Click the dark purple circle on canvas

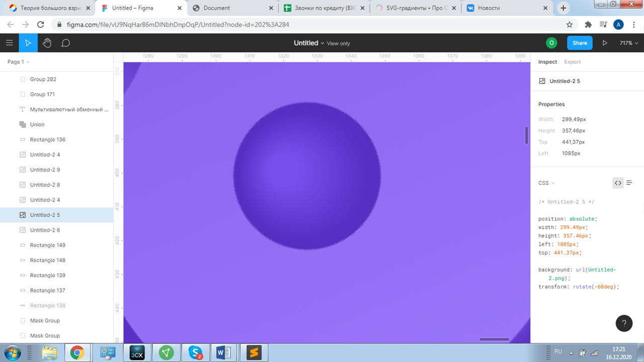pyautogui.click(x=307, y=176)
